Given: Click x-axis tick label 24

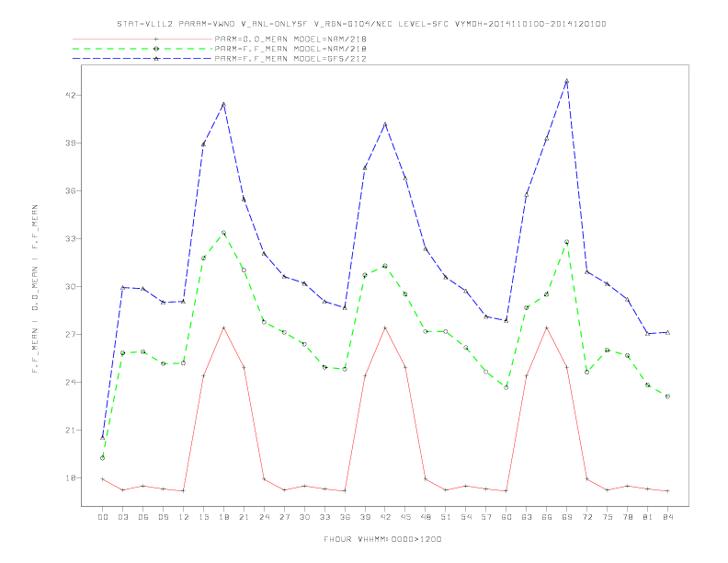Looking at the screenshot, I should (x=264, y=517).
